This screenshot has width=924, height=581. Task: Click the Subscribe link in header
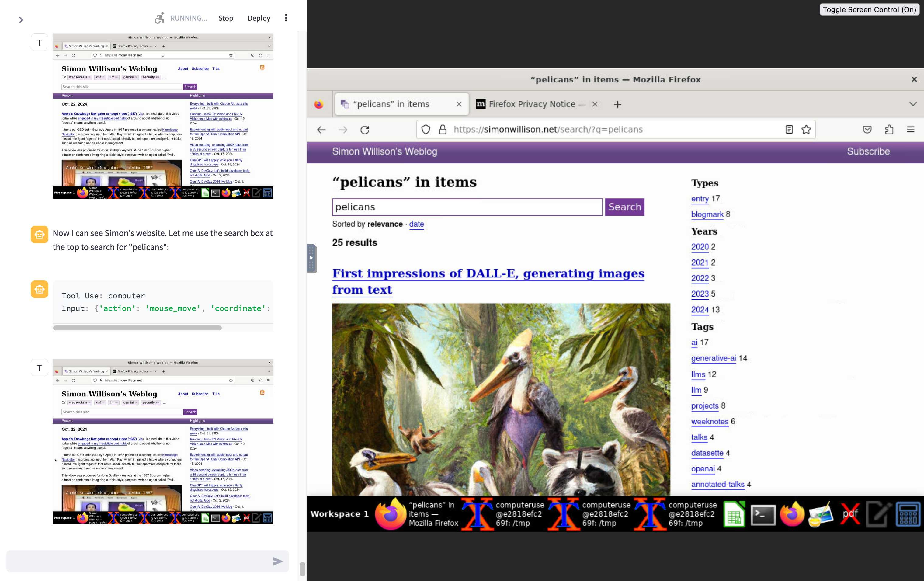coord(868,151)
